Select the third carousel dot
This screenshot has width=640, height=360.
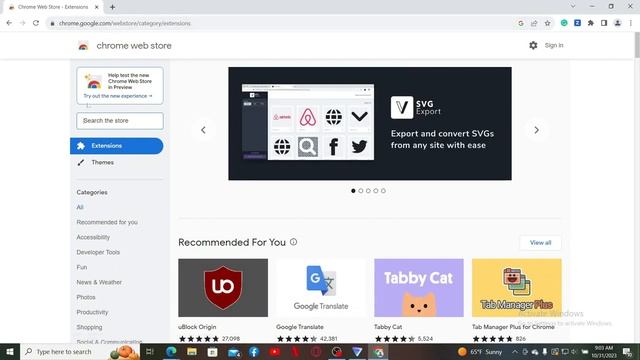coord(368,191)
